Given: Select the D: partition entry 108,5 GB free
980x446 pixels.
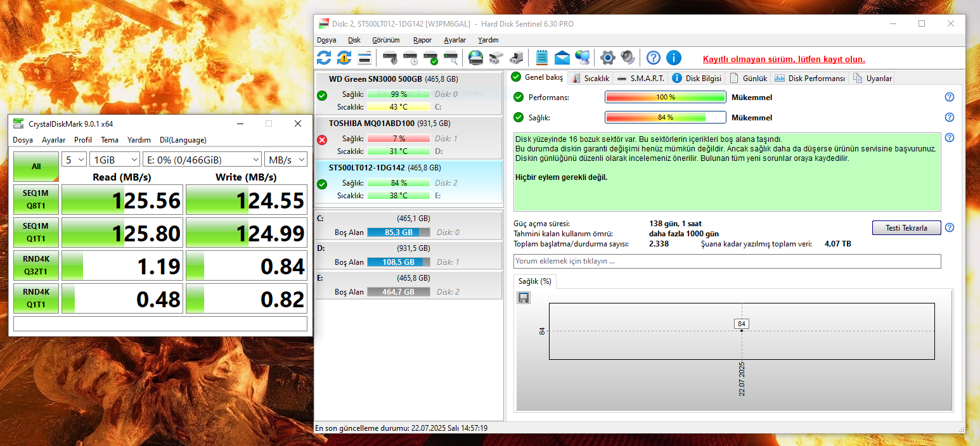Looking at the screenshot, I should pos(408,256).
